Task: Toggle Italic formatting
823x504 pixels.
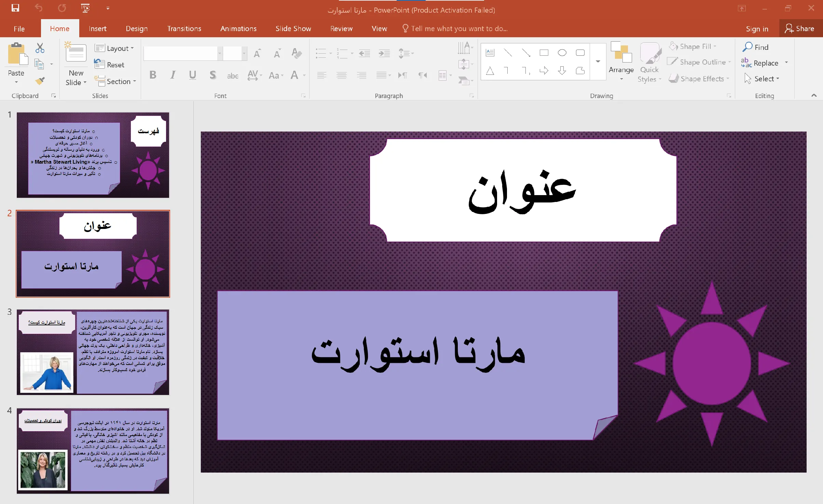Action: 173,75
